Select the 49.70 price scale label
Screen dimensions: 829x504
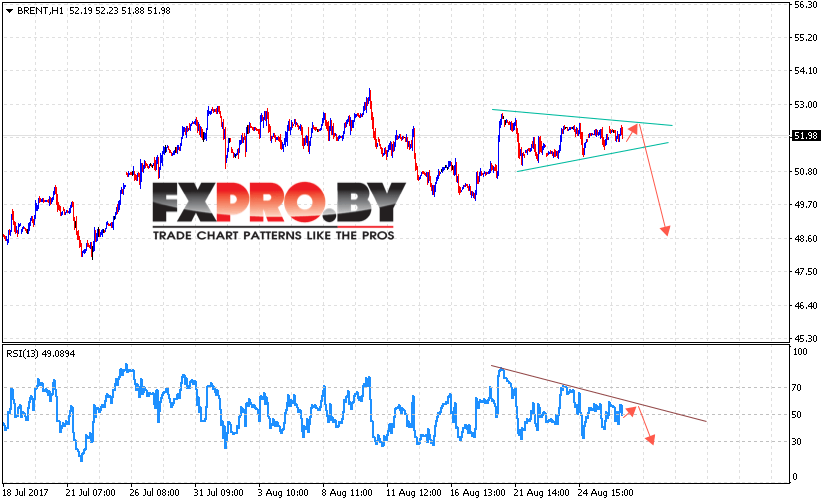806,205
